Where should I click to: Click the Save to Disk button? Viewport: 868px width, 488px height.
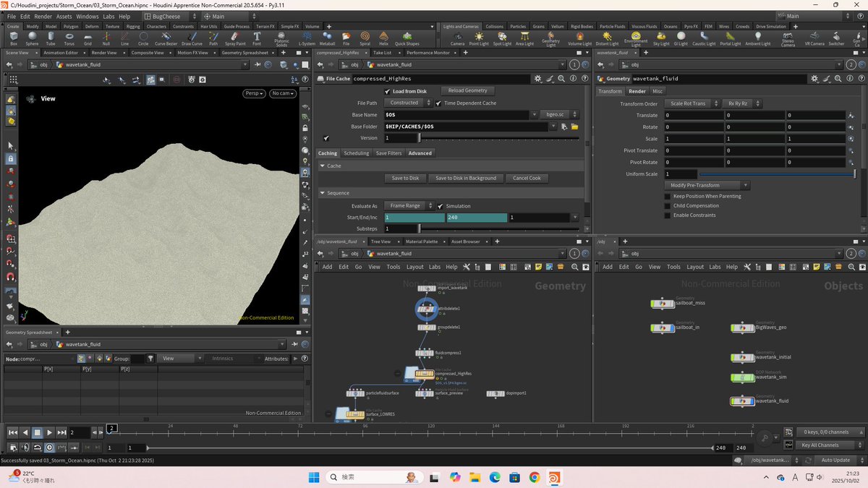click(405, 178)
